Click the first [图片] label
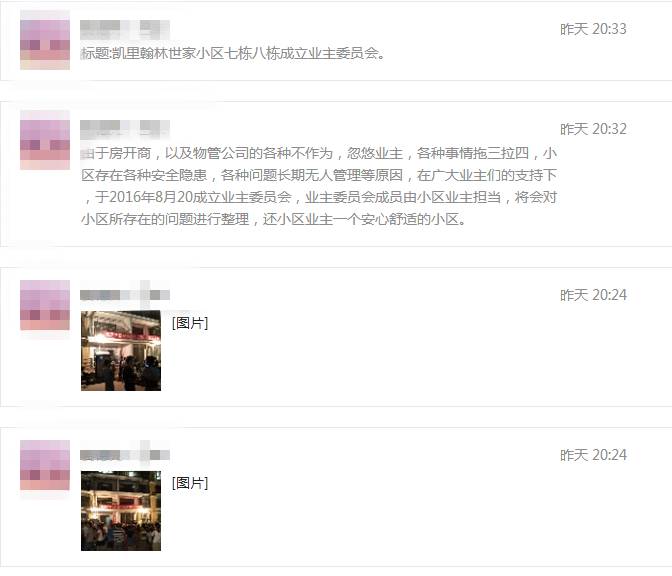 [x=190, y=323]
